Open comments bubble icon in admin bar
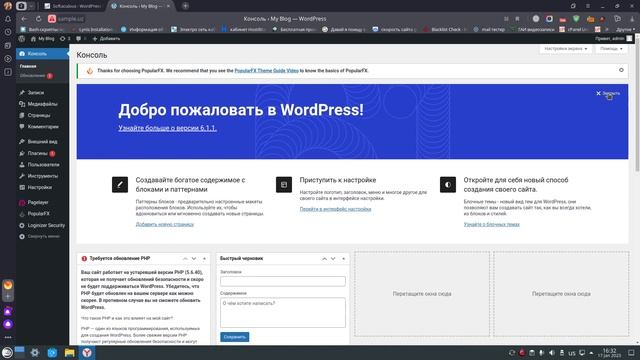The height and width of the screenshot is (360, 640). 80,39
